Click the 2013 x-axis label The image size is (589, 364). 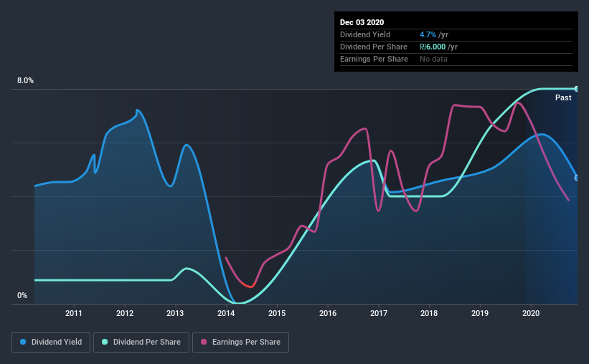pyautogui.click(x=175, y=313)
